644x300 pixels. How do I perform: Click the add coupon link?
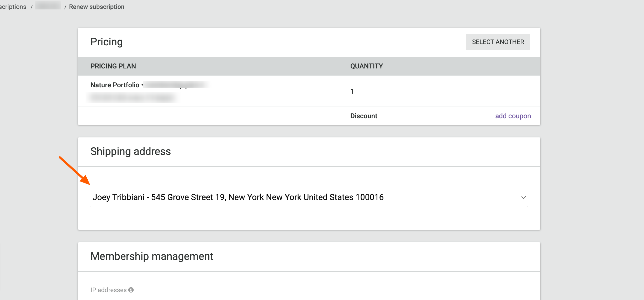point(513,116)
